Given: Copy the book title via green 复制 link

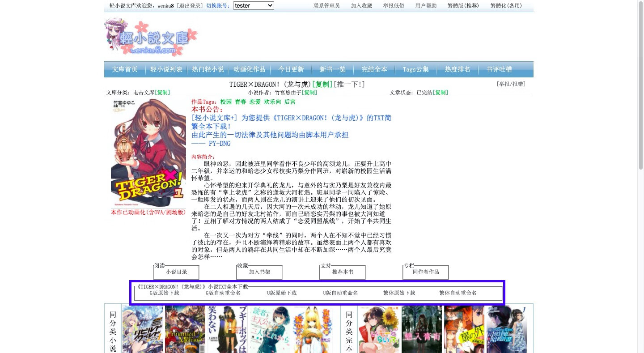Looking at the screenshot, I should point(322,84).
